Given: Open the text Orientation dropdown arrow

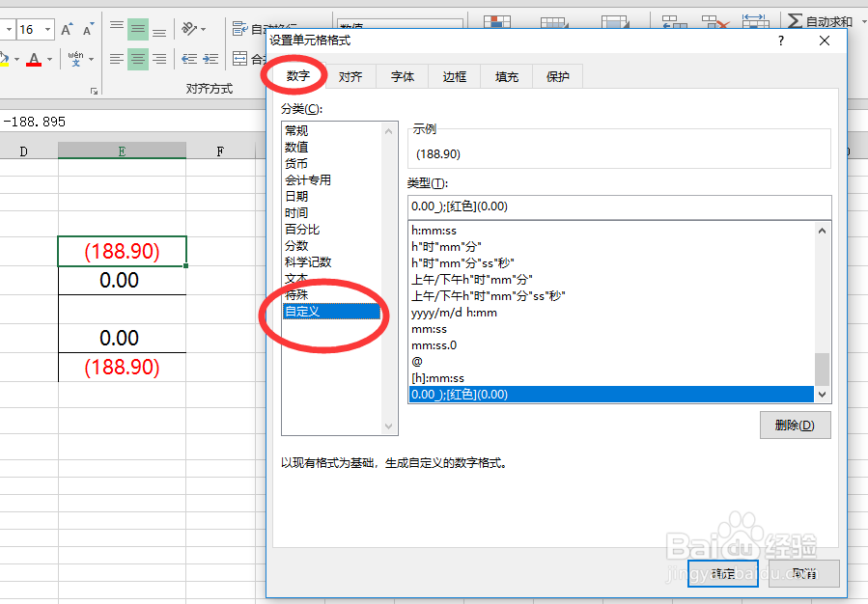Looking at the screenshot, I should pos(203,28).
